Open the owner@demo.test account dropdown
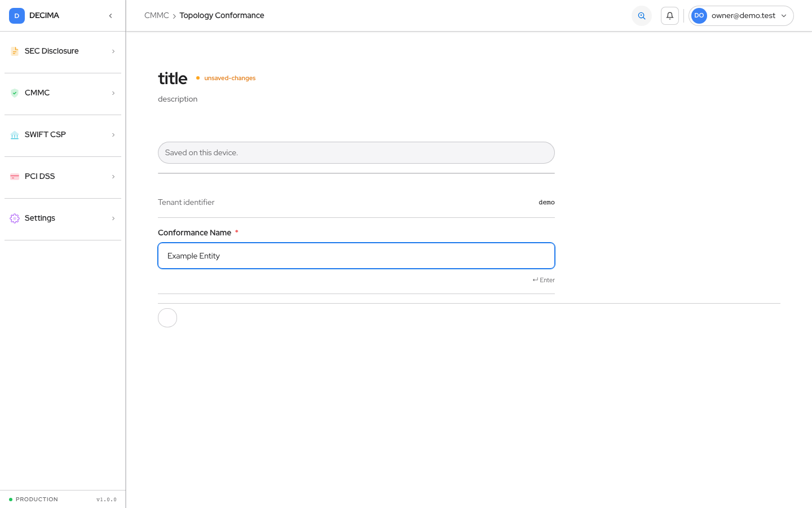This screenshot has width=812, height=508. pyautogui.click(x=741, y=16)
